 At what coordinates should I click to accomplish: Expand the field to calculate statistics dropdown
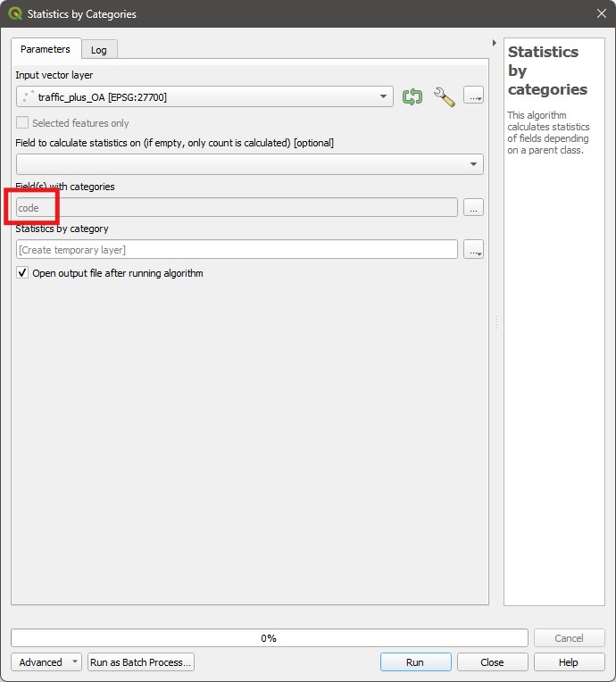tap(250, 164)
